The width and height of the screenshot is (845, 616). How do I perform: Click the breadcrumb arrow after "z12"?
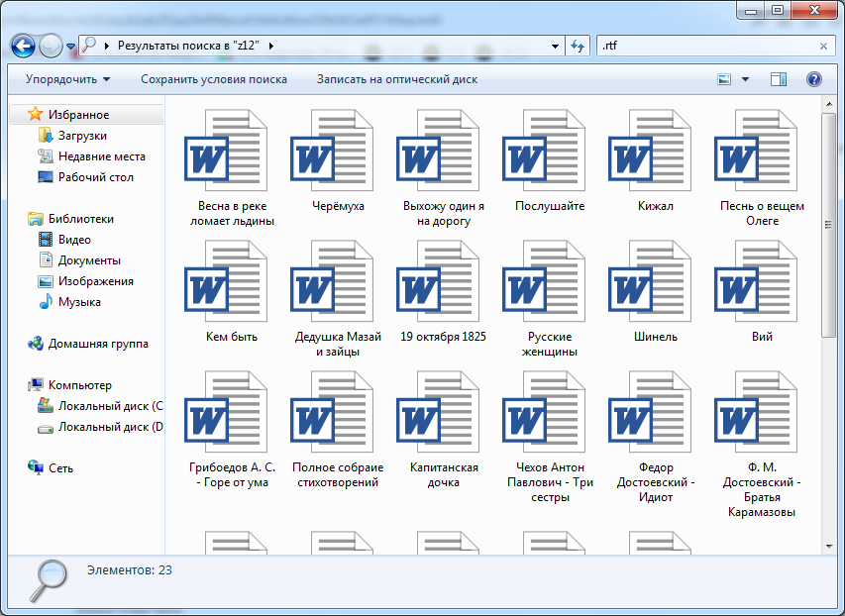(x=271, y=46)
